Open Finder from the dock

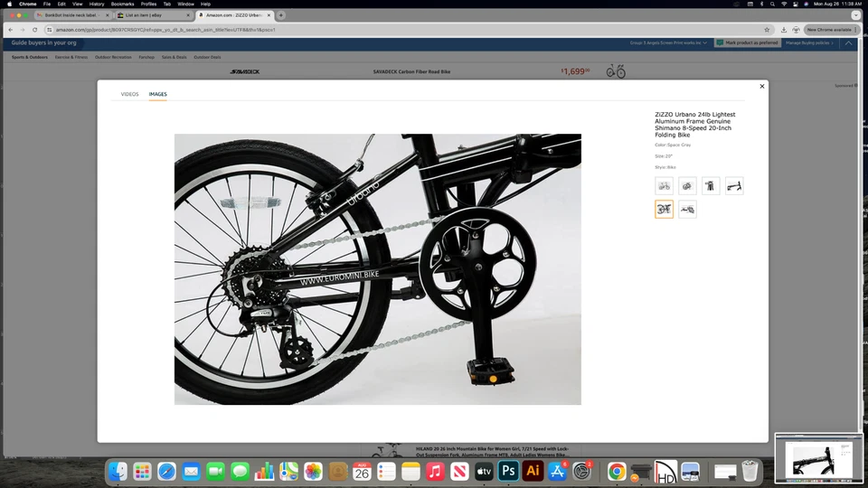tap(118, 472)
